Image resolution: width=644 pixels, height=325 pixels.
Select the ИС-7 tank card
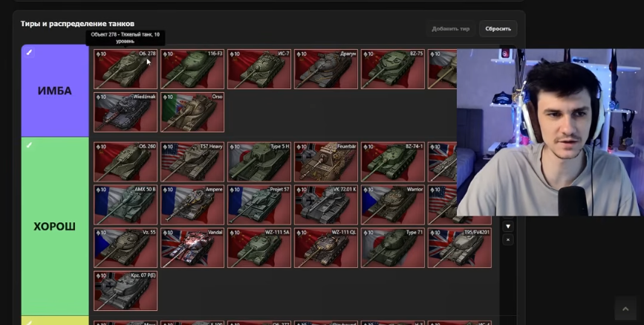pos(259,69)
